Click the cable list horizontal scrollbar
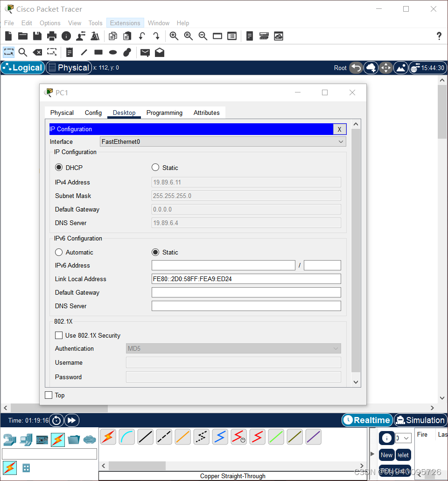This screenshot has height=481, width=448. [137, 466]
